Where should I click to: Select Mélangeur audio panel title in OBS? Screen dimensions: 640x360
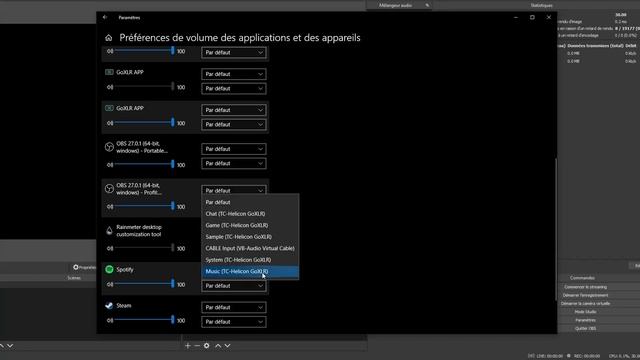click(395, 5)
